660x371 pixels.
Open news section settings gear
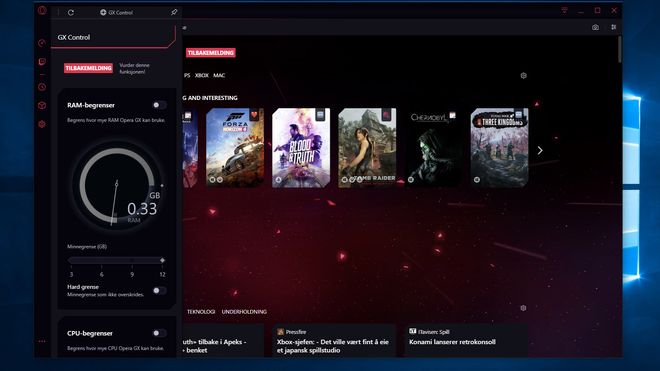pos(523,308)
